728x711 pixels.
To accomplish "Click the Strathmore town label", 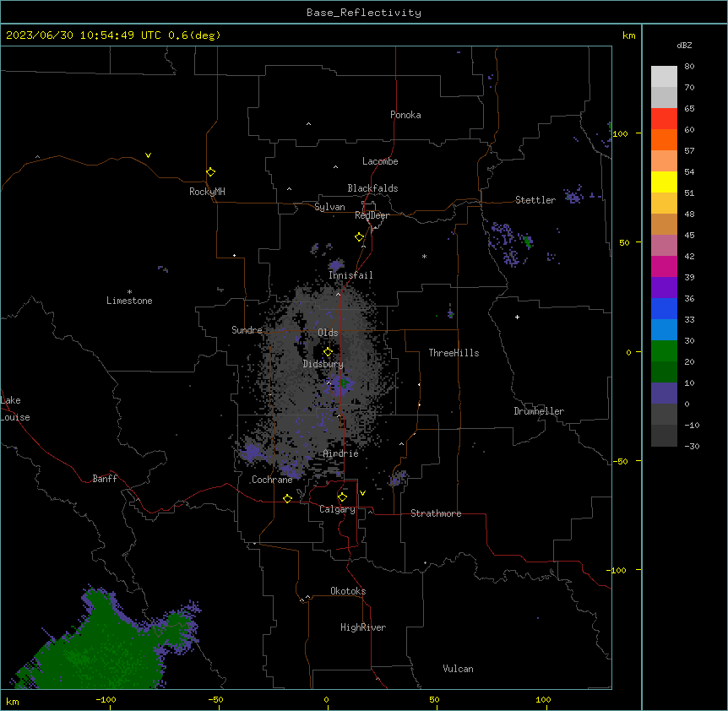I will click(436, 513).
